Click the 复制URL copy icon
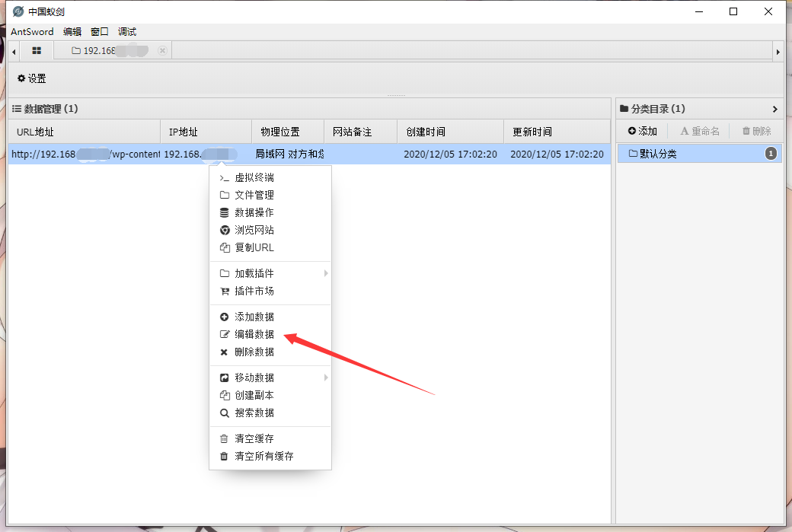The image size is (792, 532). pos(224,247)
